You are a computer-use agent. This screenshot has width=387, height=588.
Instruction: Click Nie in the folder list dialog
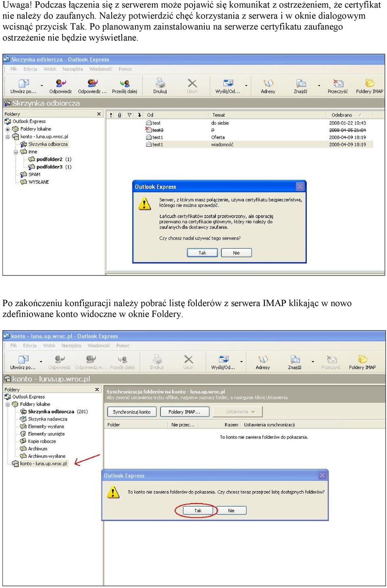pyautogui.click(x=231, y=511)
